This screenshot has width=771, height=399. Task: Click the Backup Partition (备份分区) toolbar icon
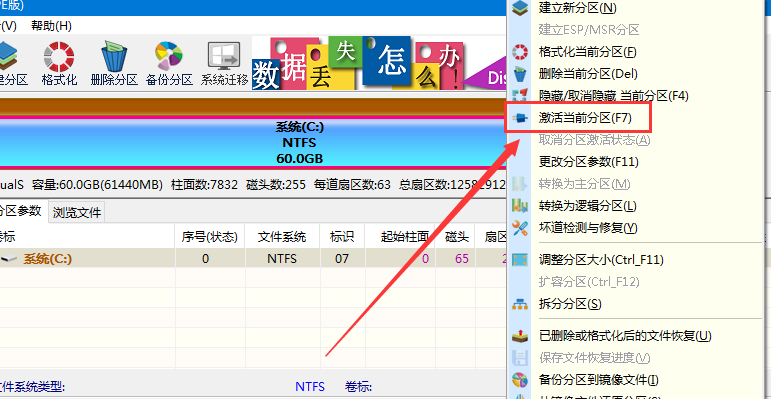pyautogui.click(x=169, y=64)
